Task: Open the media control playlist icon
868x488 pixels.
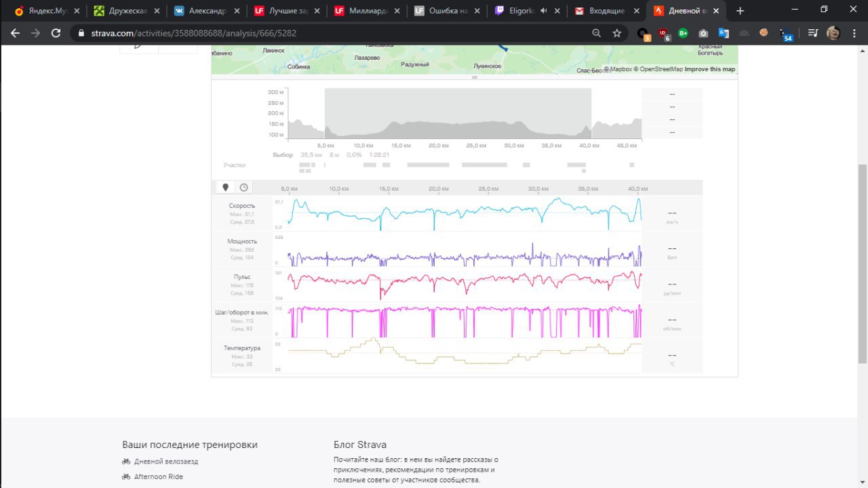Action: click(x=813, y=33)
